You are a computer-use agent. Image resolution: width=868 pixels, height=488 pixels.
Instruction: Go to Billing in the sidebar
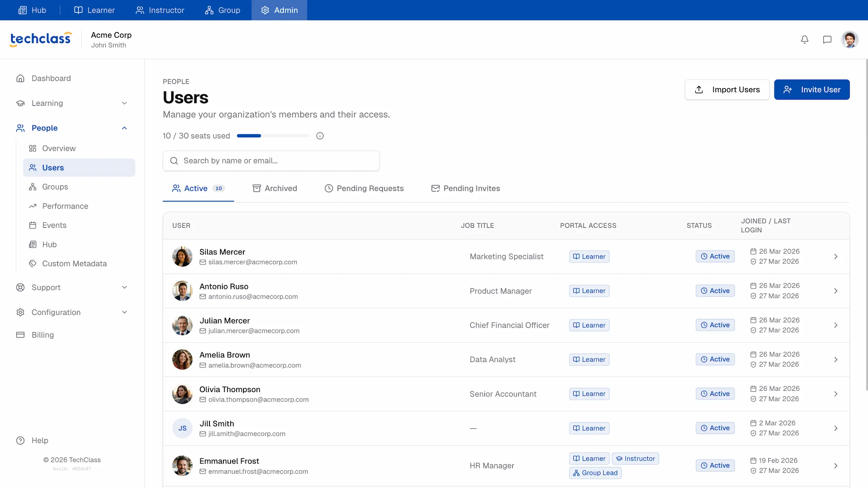pyautogui.click(x=42, y=335)
